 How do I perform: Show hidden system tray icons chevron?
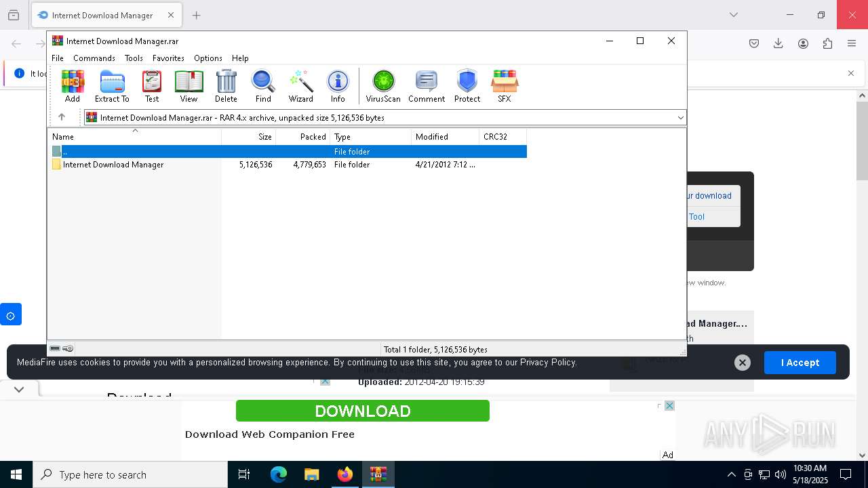point(731,474)
